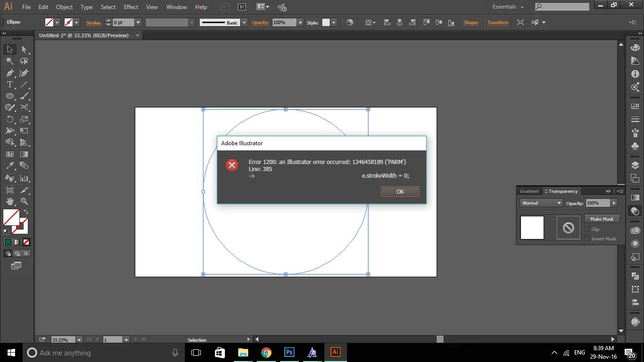Select the Eyedropper tool
Viewport: 644px width, 362px height.
(x=9, y=165)
